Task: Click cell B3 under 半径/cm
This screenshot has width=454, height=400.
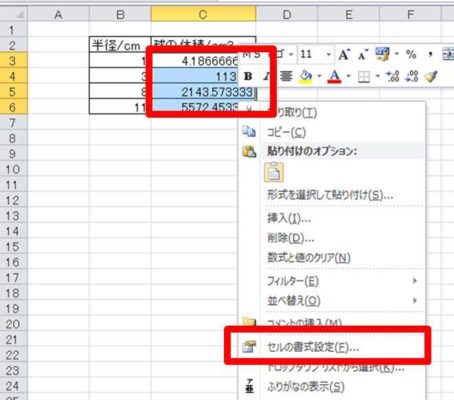Action: [x=120, y=61]
